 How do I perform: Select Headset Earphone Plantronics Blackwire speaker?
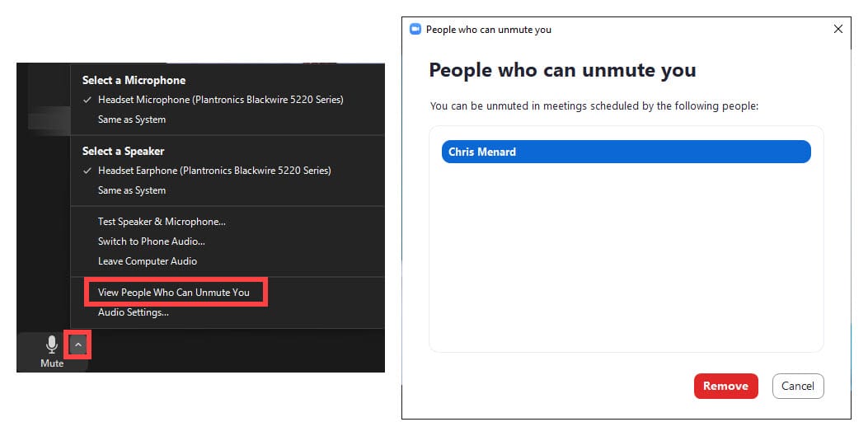coord(214,171)
